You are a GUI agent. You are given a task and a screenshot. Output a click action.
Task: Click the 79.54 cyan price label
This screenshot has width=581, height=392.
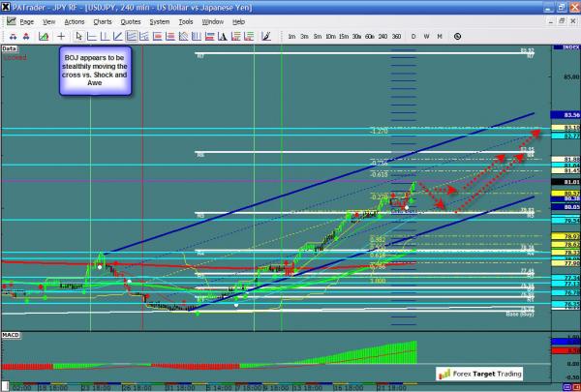click(x=566, y=221)
